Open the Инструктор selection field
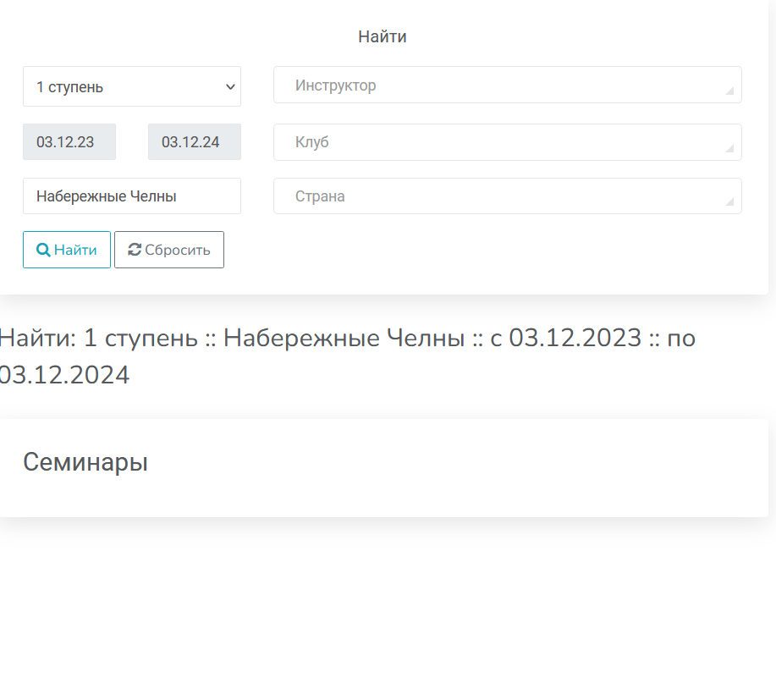The width and height of the screenshot is (776, 700). [x=499, y=85]
